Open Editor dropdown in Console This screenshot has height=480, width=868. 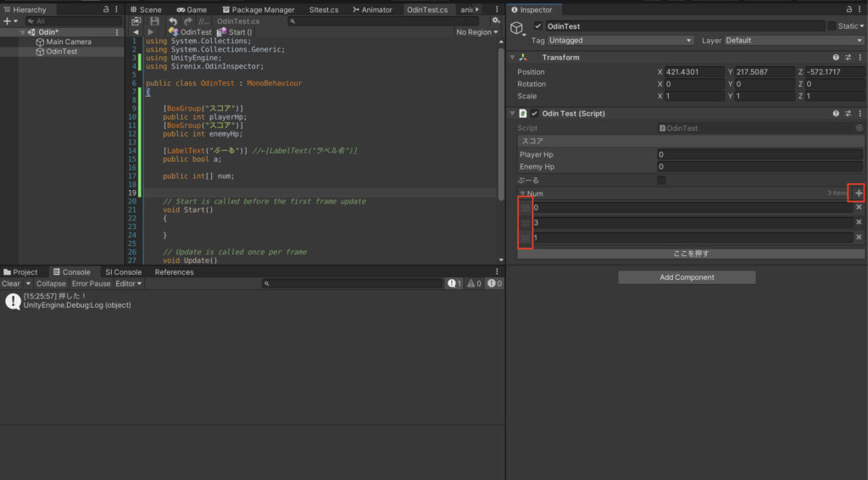129,283
